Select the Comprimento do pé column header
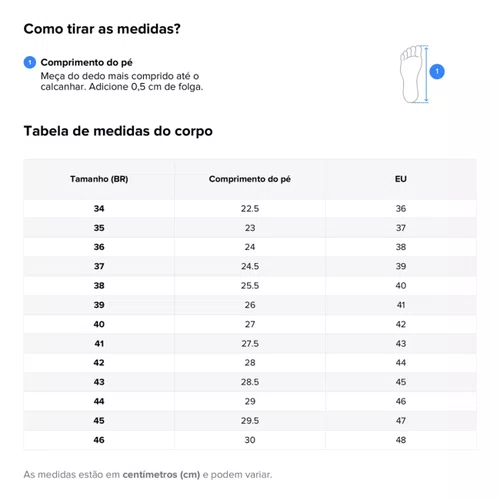Image resolution: width=500 pixels, height=500 pixels. 250,179
